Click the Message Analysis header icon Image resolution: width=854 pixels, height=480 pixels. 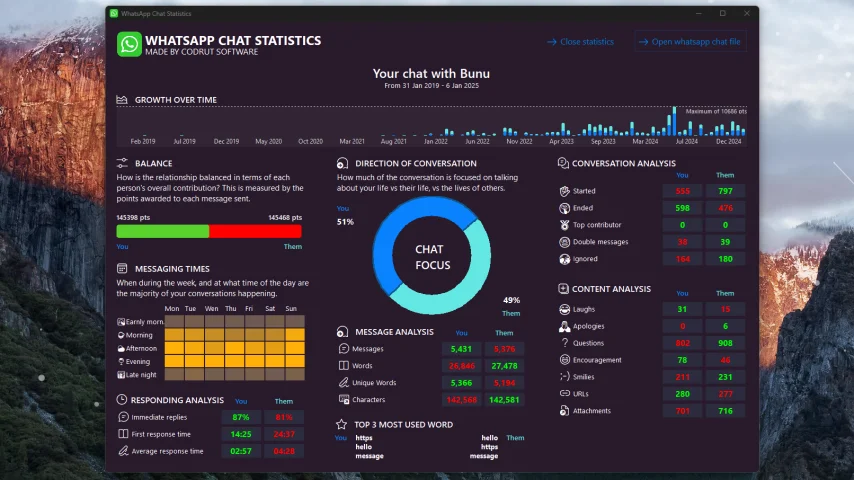[343, 332]
